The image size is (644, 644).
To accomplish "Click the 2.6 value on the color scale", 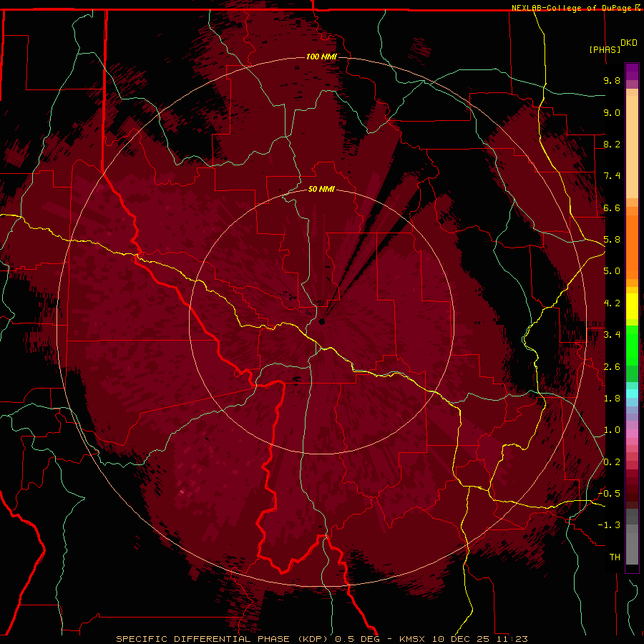I will (x=612, y=367).
